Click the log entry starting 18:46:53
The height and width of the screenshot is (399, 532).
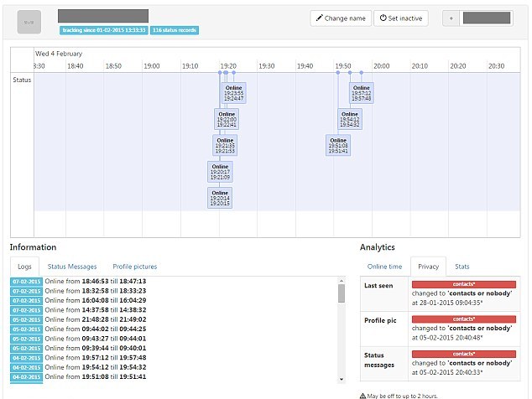[x=95, y=282]
